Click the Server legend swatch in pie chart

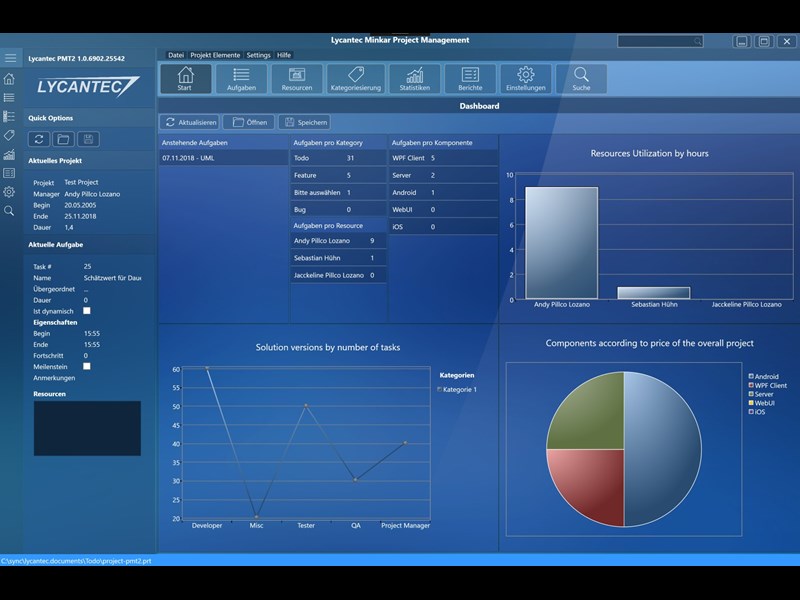pyautogui.click(x=751, y=394)
